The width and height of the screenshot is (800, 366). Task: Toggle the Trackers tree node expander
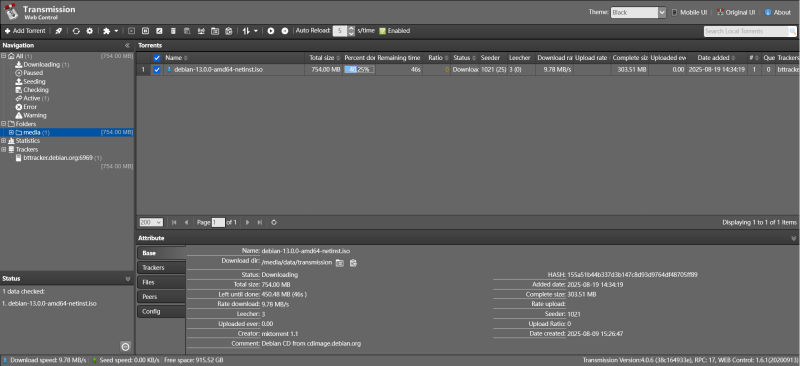click(x=4, y=149)
